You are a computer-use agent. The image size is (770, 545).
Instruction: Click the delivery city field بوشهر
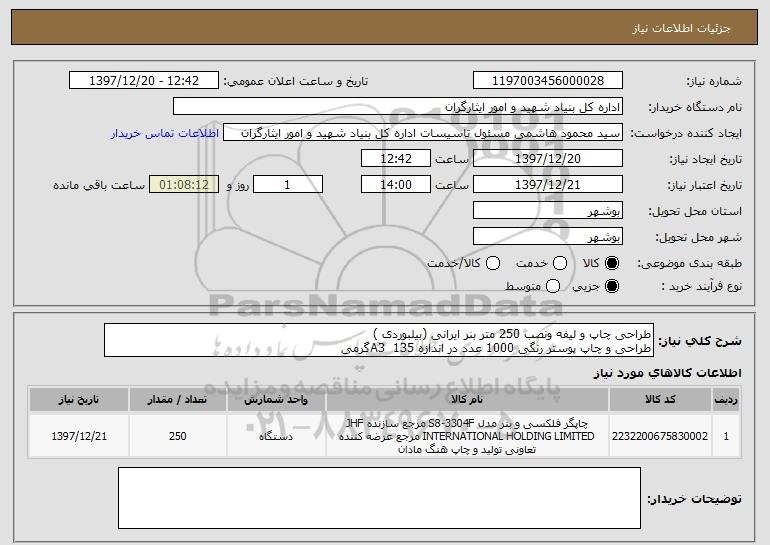(x=548, y=237)
